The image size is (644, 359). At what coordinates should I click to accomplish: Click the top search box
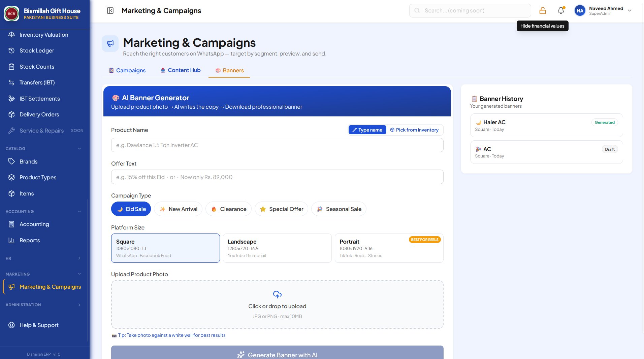tap(470, 11)
